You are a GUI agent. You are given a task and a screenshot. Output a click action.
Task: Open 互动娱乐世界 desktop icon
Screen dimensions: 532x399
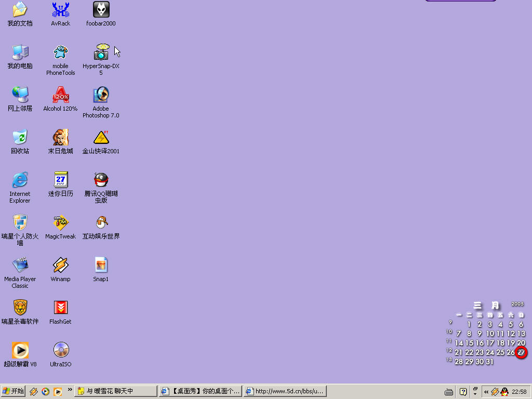click(101, 222)
